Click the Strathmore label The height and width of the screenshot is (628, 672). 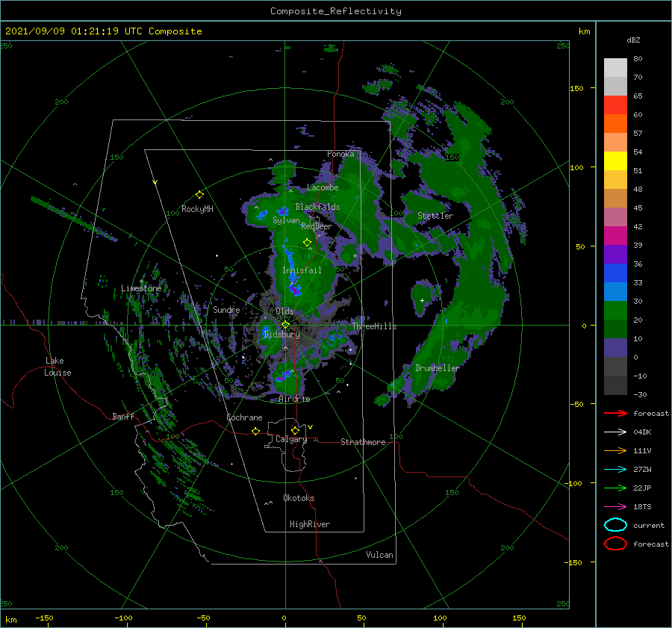363,442
